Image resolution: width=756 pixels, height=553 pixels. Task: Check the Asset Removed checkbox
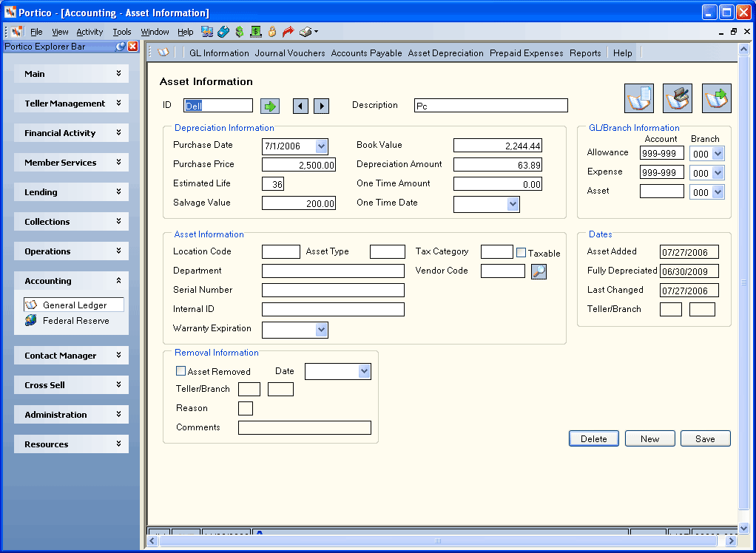180,371
